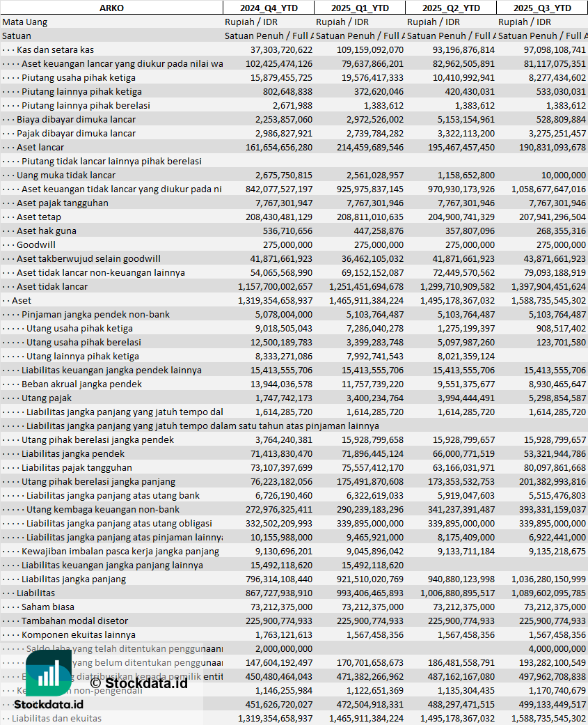Click value 1,170,740,679
Image resolution: width=588 pixels, height=725 pixels.
[x=557, y=690]
